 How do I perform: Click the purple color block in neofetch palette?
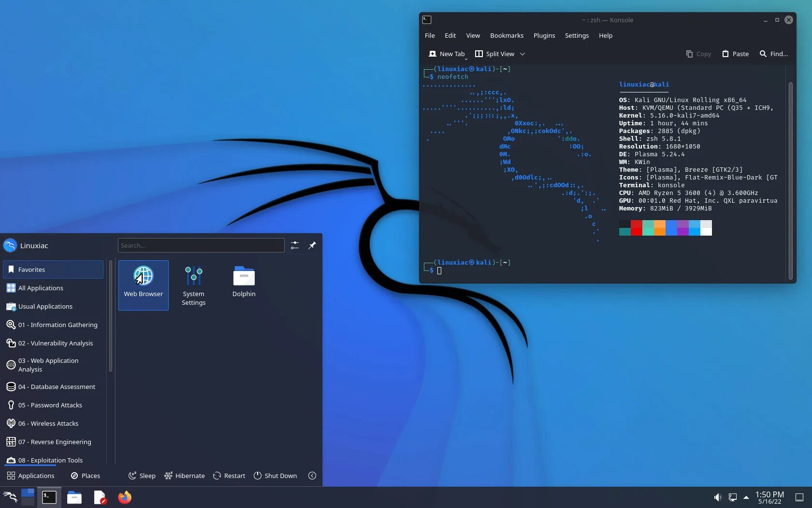click(683, 228)
